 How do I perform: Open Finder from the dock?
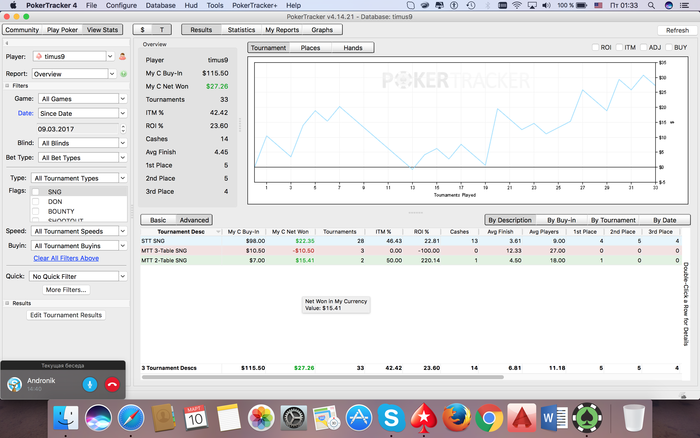coord(66,418)
